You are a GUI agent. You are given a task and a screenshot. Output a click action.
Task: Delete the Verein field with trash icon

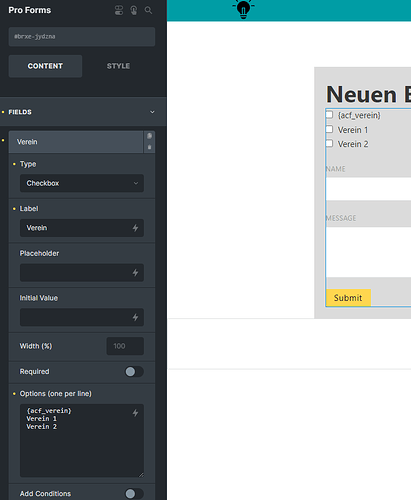[149, 147]
